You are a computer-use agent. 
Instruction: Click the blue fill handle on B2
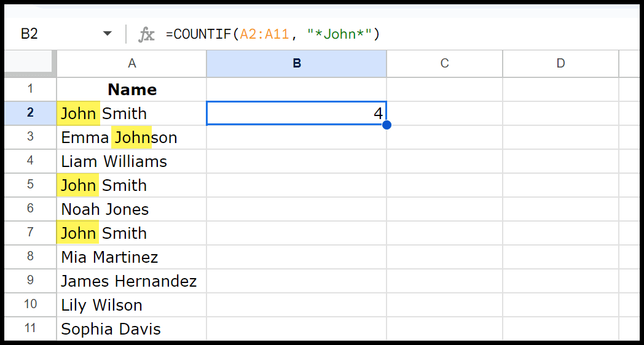[x=387, y=125]
